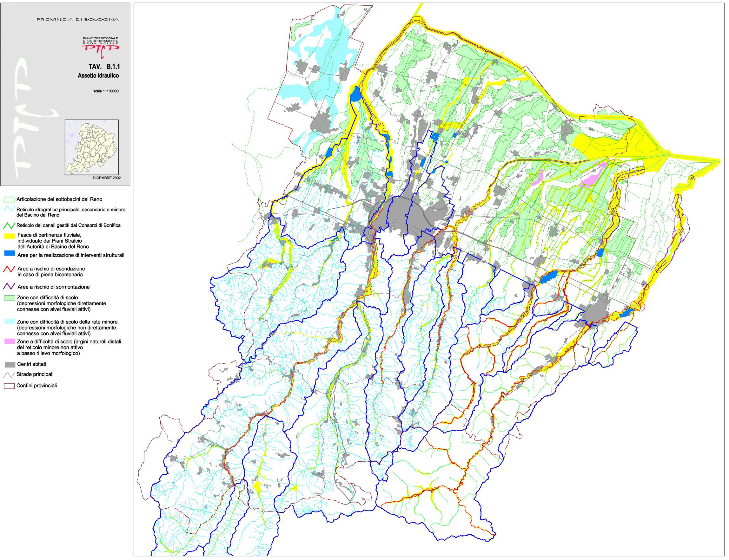
Task: Click the Reno sub-basins outline legend symbol
Action: tap(9, 199)
